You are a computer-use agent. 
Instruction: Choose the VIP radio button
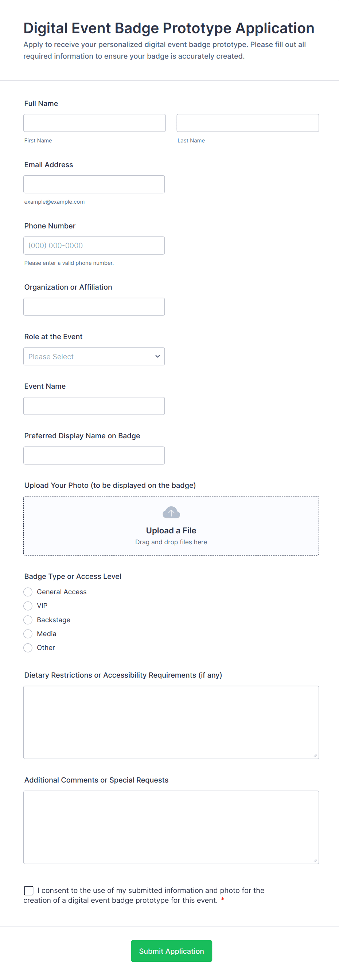tap(28, 605)
